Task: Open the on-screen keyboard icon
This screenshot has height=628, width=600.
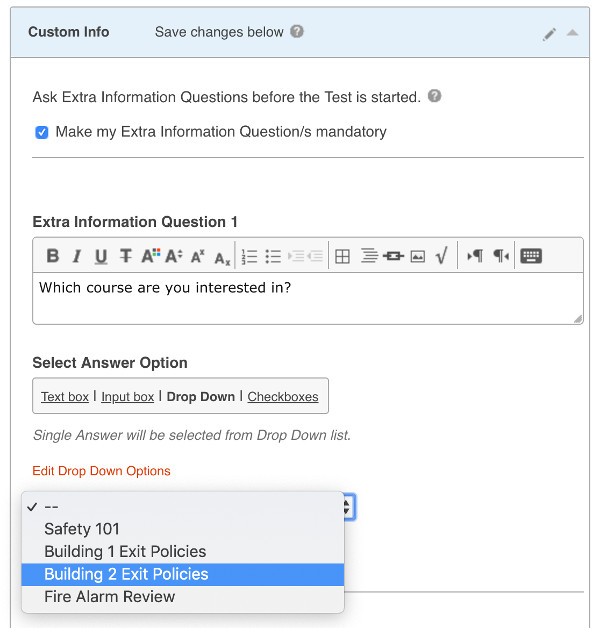Action: pyautogui.click(x=531, y=256)
